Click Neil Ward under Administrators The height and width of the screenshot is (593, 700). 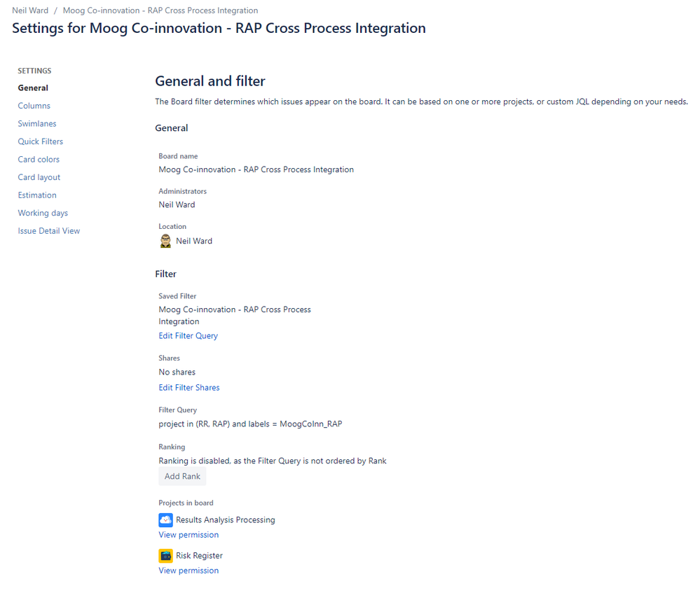[x=177, y=205]
